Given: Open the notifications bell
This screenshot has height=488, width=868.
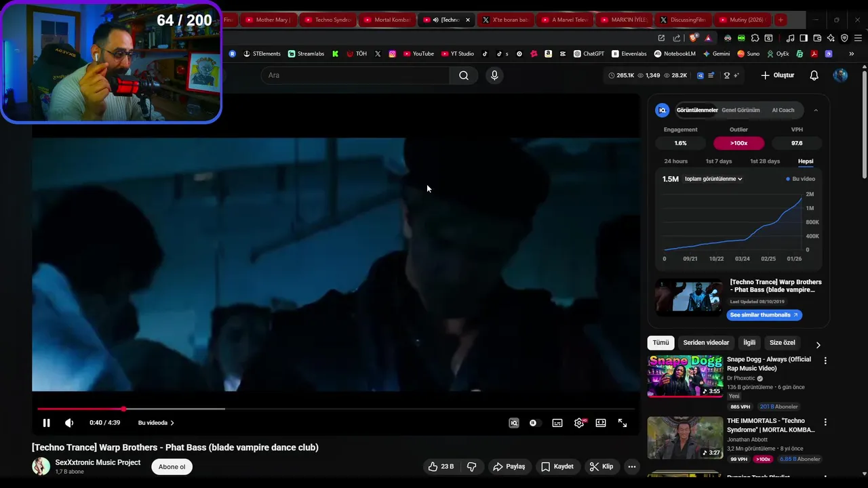Looking at the screenshot, I should coord(814,75).
